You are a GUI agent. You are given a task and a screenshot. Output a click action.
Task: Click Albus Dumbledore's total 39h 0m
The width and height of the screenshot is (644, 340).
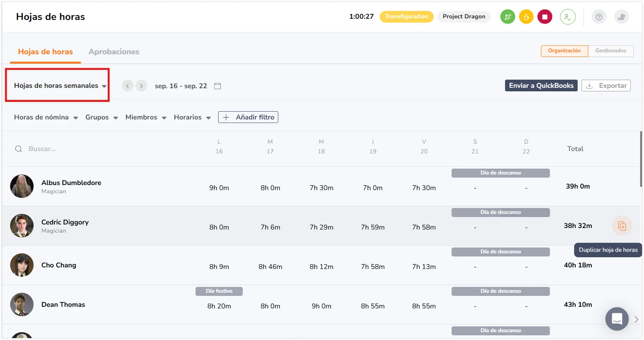[x=578, y=186]
